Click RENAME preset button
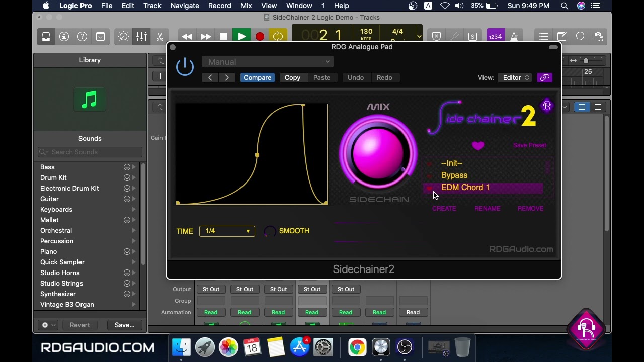 pyautogui.click(x=487, y=208)
